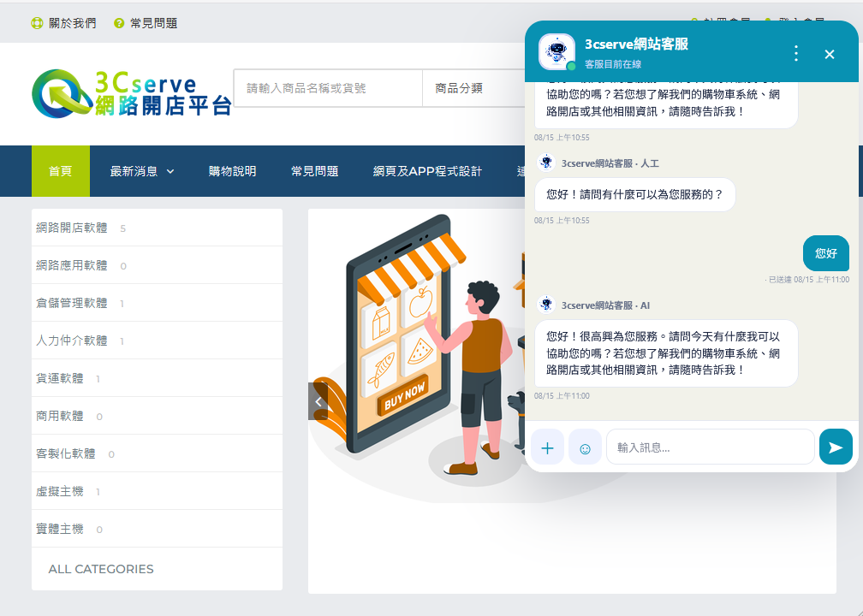
Task: Click the 客服目前在線 status text
Action: point(613,64)
